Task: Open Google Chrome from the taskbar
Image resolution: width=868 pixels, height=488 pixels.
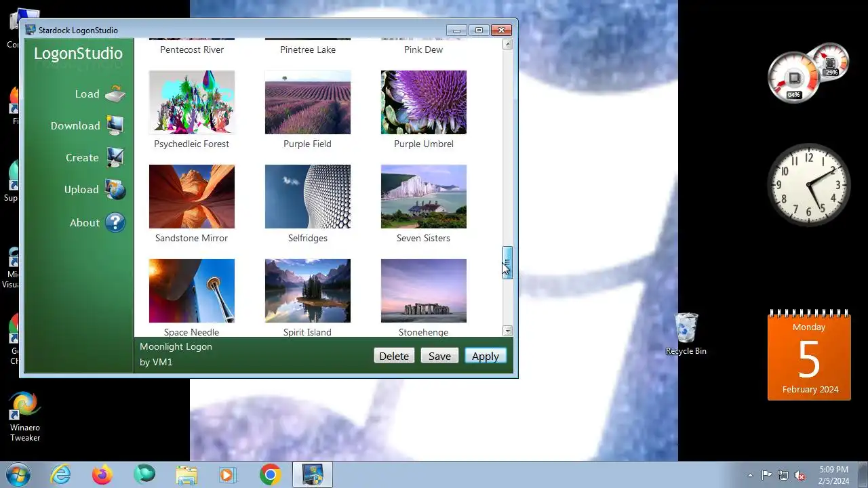Action: click(x=270, y=474)
